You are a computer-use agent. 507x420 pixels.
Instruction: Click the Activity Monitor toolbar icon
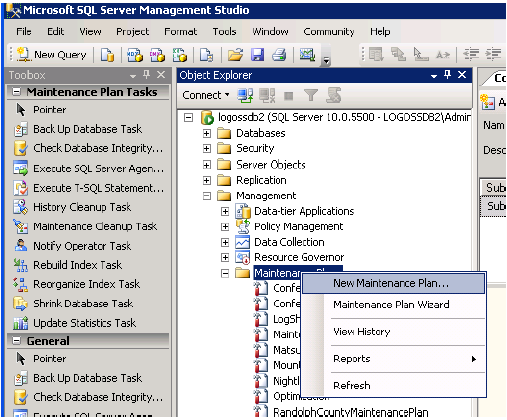(307, 55)
